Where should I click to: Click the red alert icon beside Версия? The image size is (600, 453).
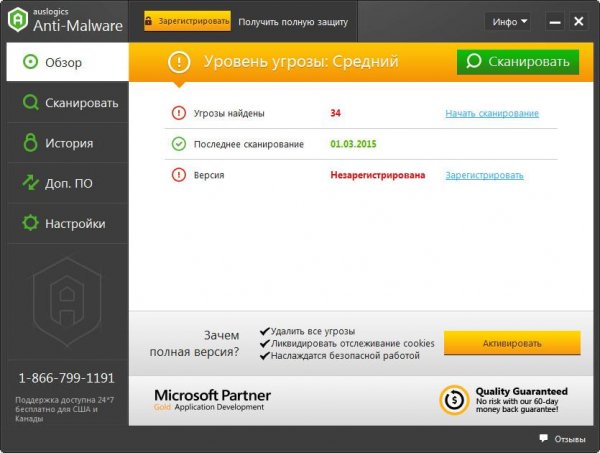click(x=178, y=175)
